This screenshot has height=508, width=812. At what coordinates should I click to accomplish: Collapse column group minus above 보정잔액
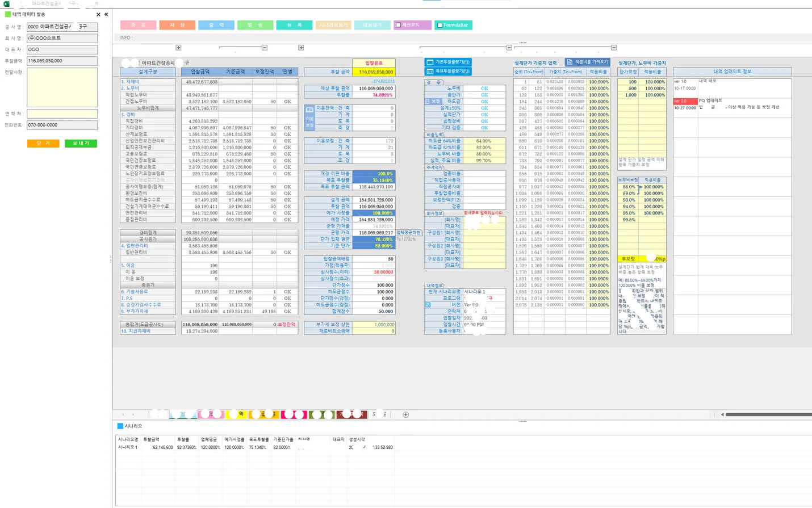click(x=265, y=48)
